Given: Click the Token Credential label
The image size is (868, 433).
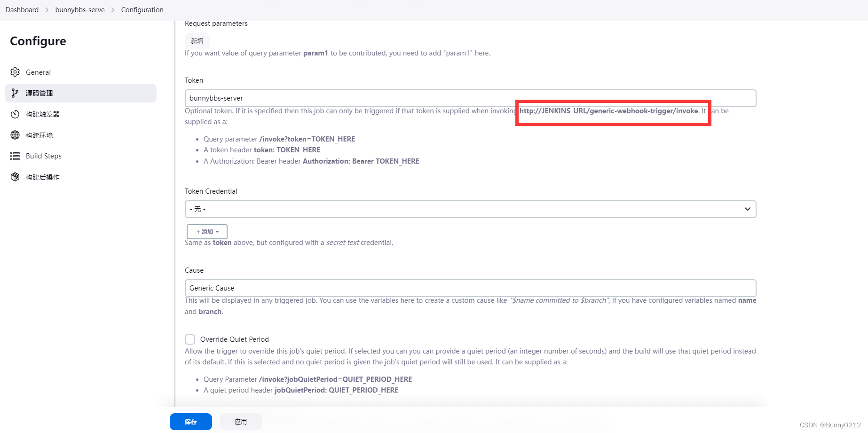Looking at the screenshot, I should point(211,191).
